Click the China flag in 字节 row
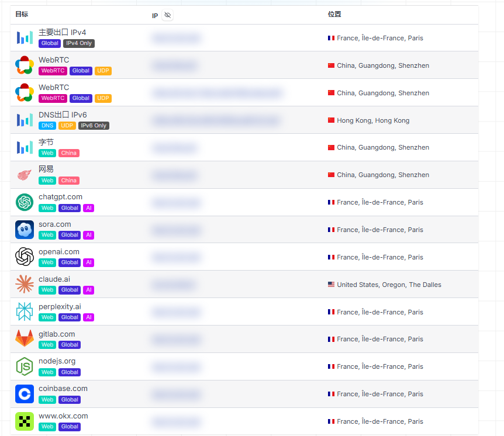 331,147
